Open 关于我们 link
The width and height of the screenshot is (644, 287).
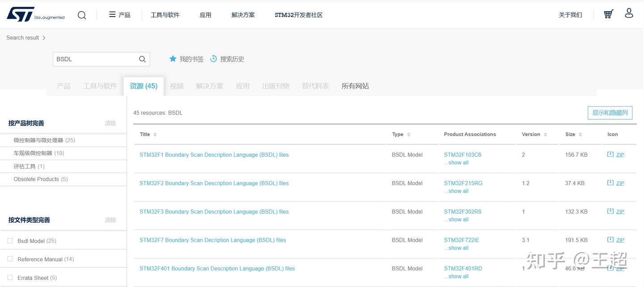point(570,15)
